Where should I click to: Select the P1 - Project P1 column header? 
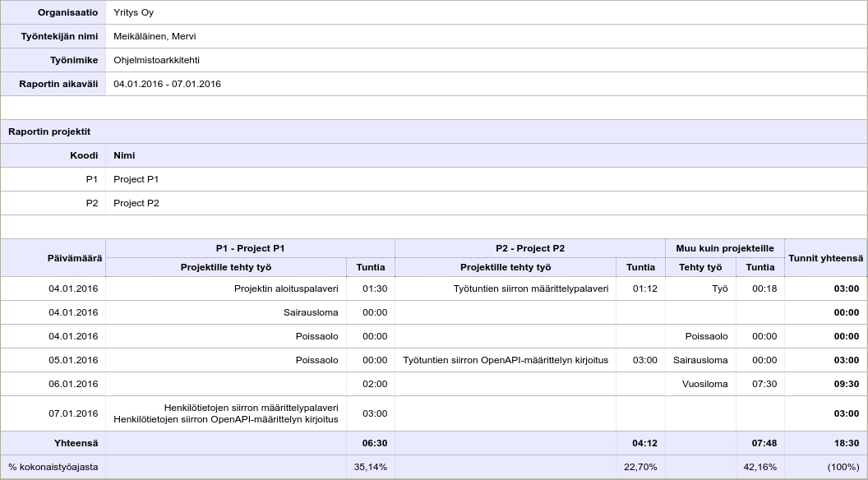click(252, 248)
